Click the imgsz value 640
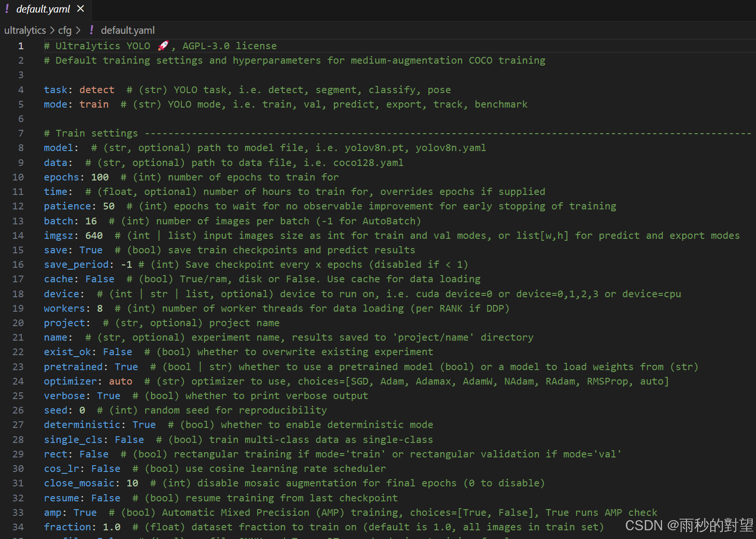Viewport: 756px width, 539px height. click(94, 235)
